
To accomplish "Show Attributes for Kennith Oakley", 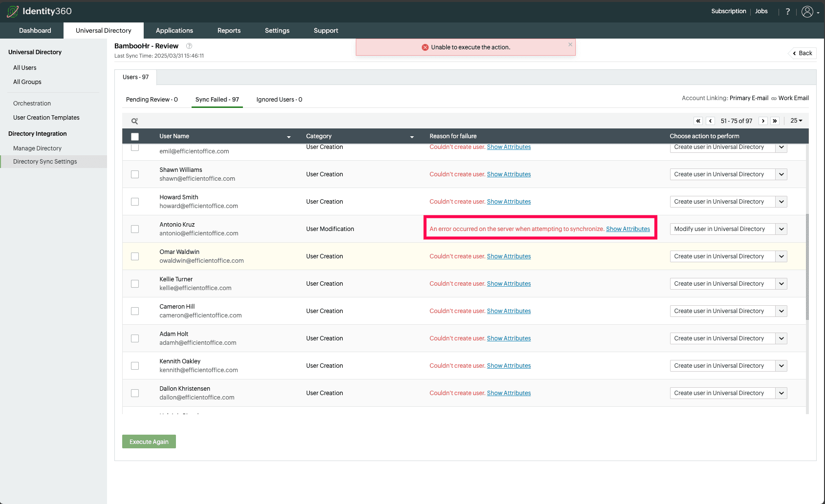I will coord(509,366).
